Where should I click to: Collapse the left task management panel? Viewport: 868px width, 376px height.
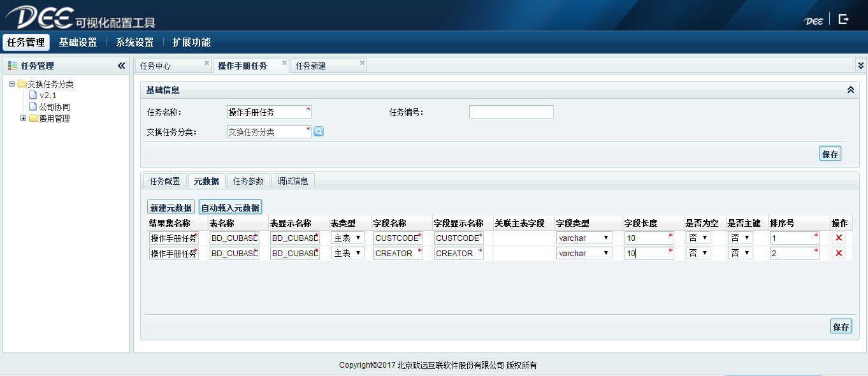pyautogui.click(x=122, y=66)
